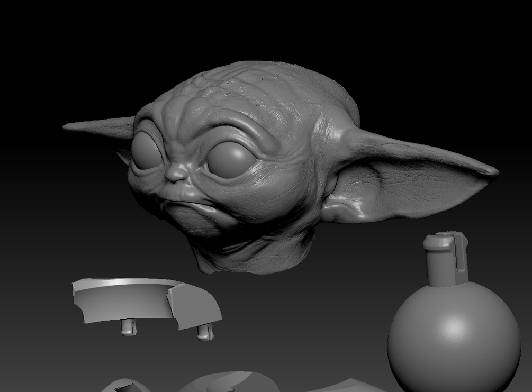Select the eyeball beside the small pointed ear
The height and width of the screenshot is (392, 532).
(x=147, y=151)
